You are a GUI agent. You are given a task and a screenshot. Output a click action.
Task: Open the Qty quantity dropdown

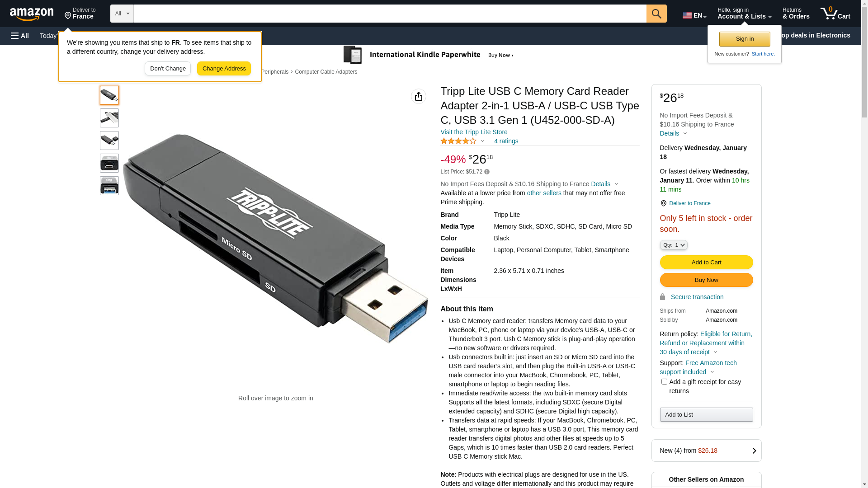tap(674, 245)
